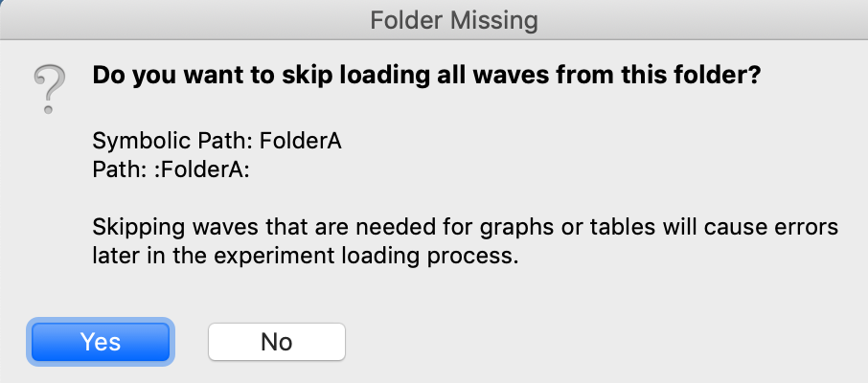This screenshot has width=868, height=383.
Task: Decline skipping by pressing No
Action: pyautogui.click(x=276, y=341)
